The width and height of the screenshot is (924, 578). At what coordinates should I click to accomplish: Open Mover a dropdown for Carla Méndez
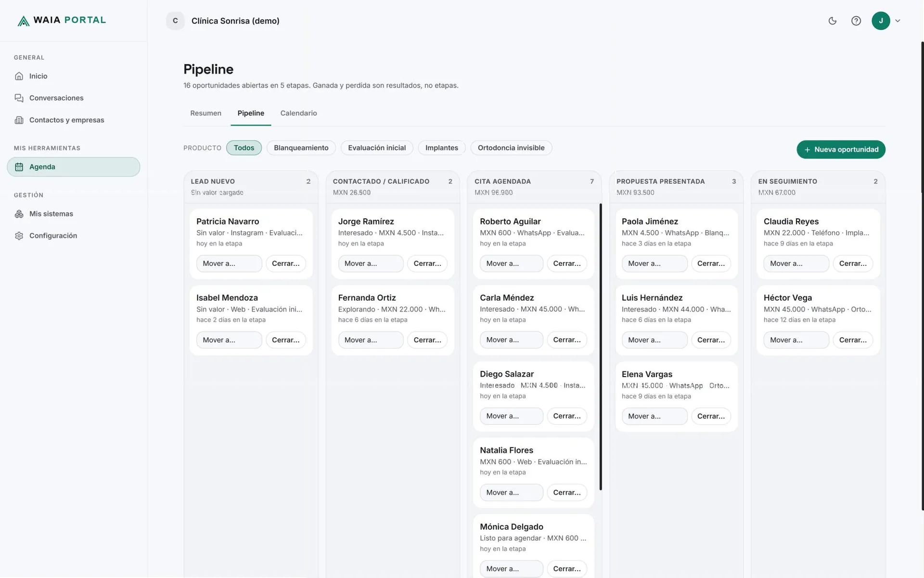coord(512,340)
